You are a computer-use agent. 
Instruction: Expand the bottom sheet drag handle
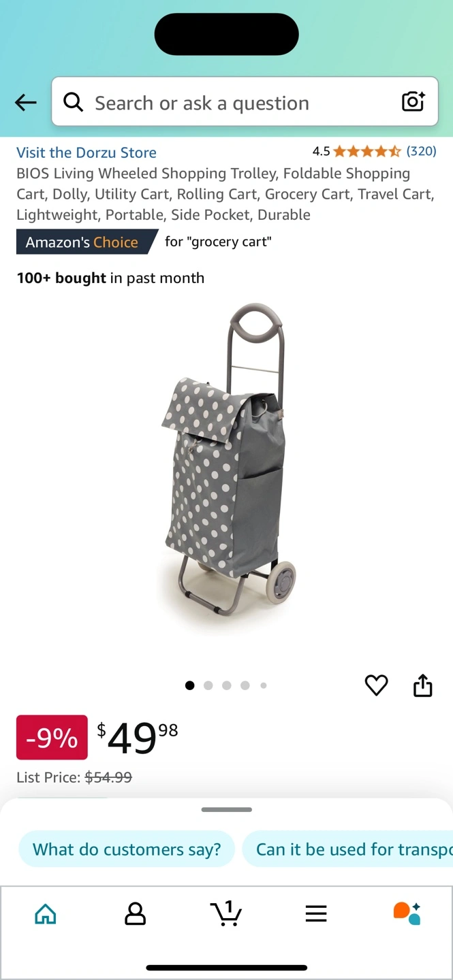click(227, 810)
